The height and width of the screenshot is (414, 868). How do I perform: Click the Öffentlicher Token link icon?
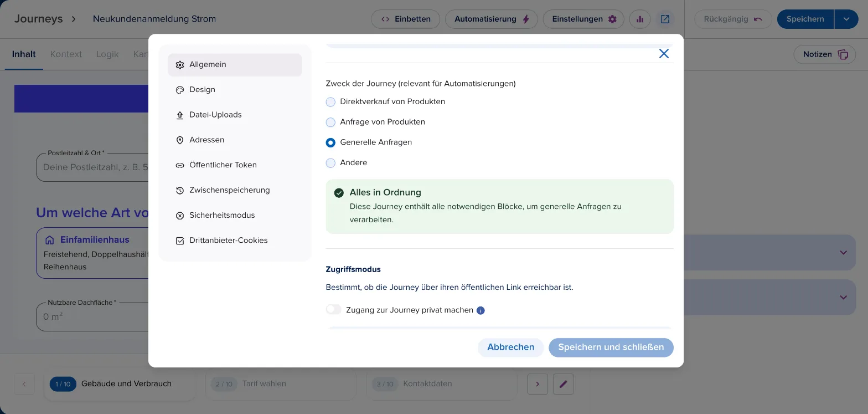click(x=180, y=165)
